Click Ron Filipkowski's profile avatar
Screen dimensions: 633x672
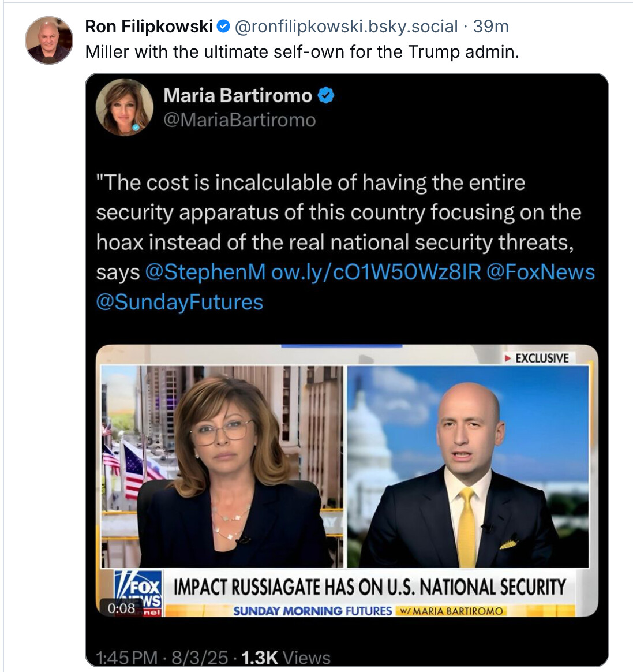pyautogui.click(x=49, y=40)
